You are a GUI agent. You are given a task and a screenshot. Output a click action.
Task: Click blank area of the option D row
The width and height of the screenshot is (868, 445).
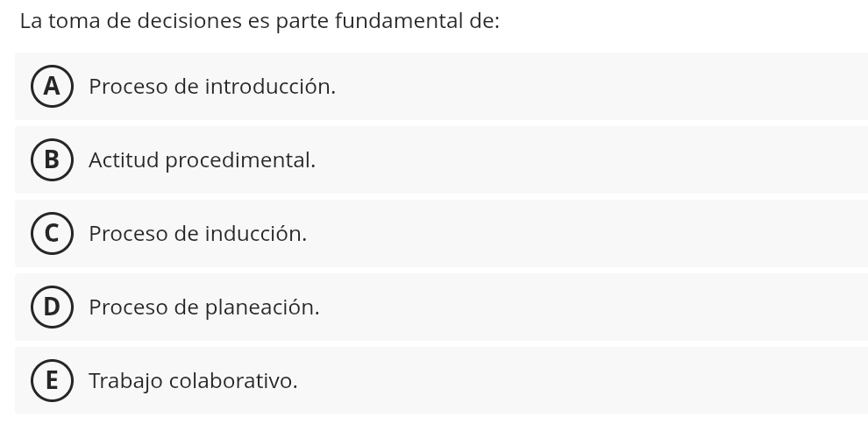(x=596, y=307)
